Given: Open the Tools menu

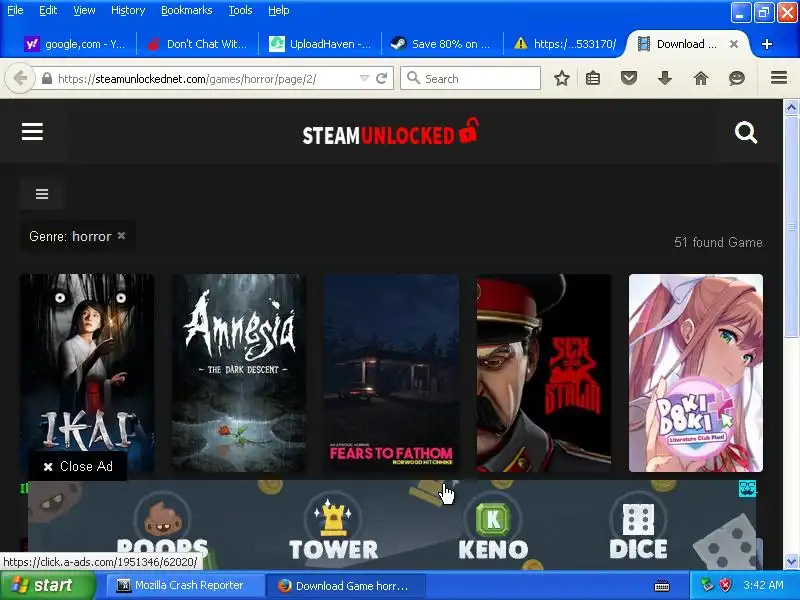Looking at the screenshot, I should click(x=240, y=10).
